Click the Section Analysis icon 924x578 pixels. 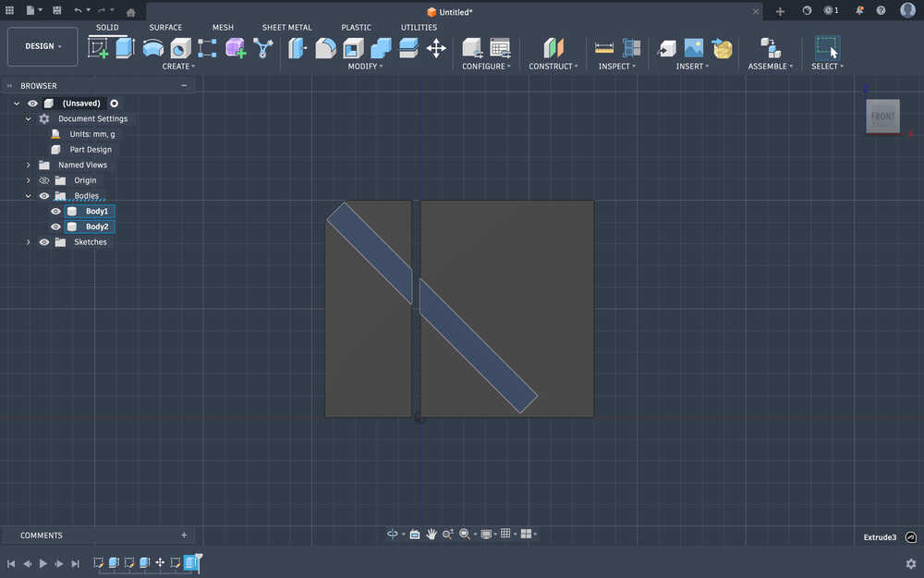click(x=631, y=48)
